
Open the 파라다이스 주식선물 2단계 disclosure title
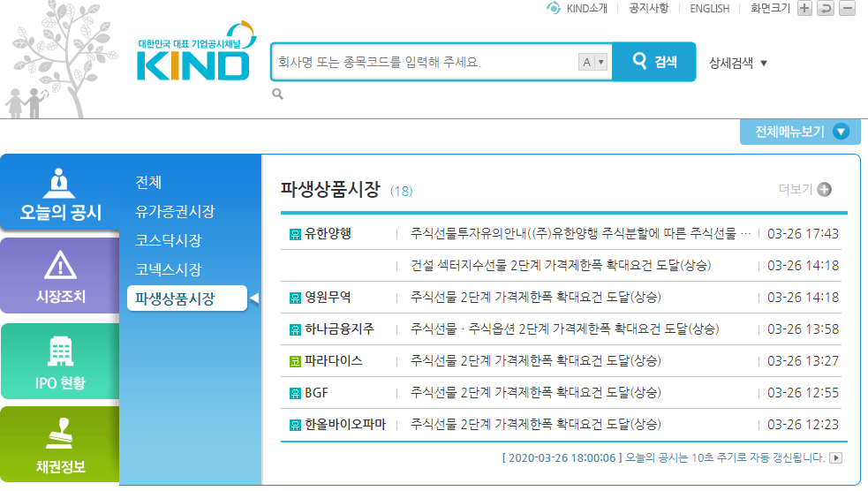536,361
